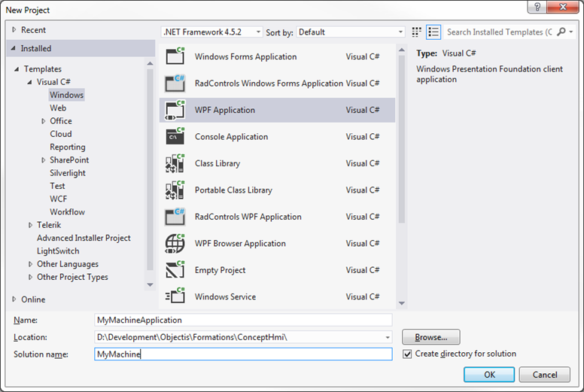Select the Reporting category in tree
Viewport: 584px width, 392px height.
[68, 147]
